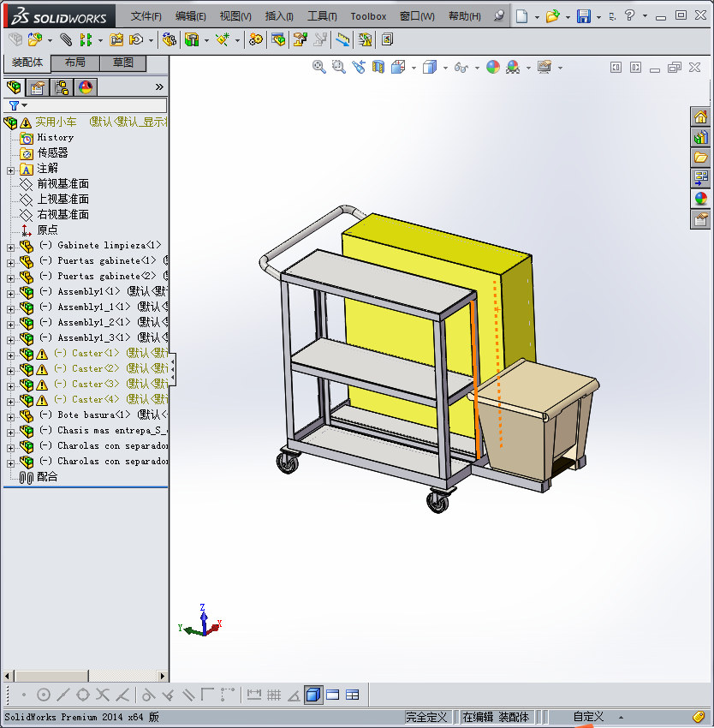The height and width of the screenshot is (728, 714).
Task: Click the tag icon in status bar corner
Action: pos(699,717)
